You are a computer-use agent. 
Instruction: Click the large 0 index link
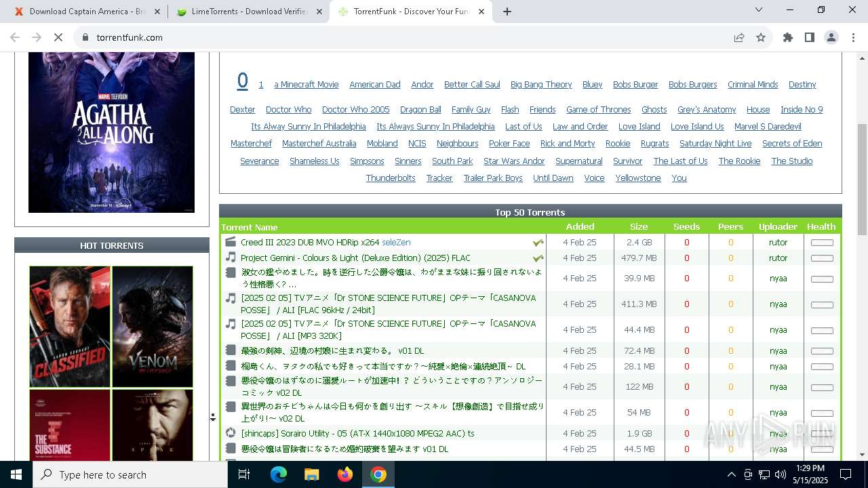pyautogui.click(x=242, y=81)
